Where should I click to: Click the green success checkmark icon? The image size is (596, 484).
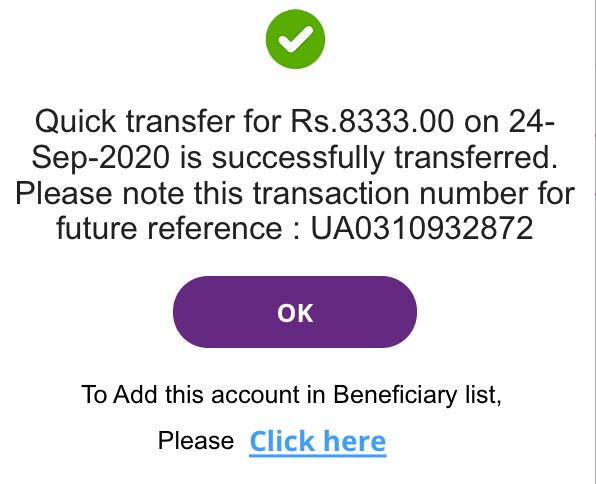point(295,39)
